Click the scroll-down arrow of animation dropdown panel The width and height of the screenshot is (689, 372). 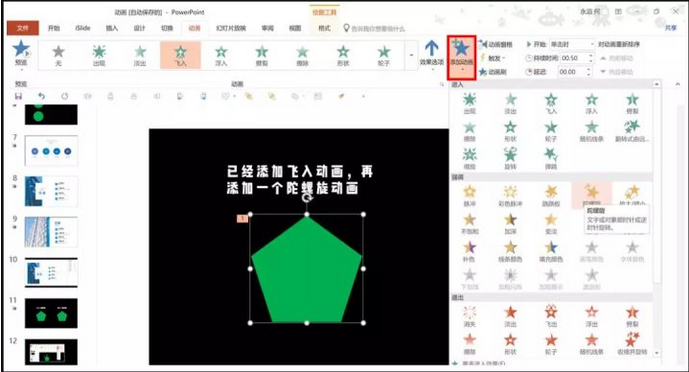tap(657, 353)
